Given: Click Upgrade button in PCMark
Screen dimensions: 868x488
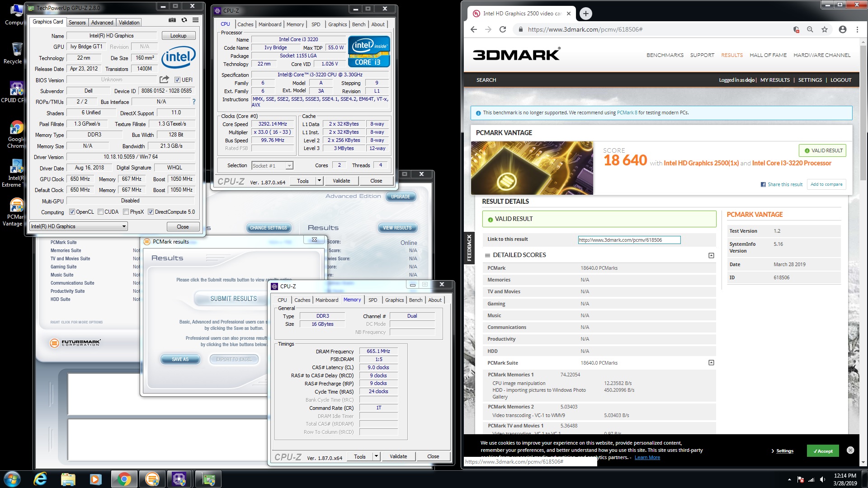Looking at the screenshot, I should click(x=401, y=197).
